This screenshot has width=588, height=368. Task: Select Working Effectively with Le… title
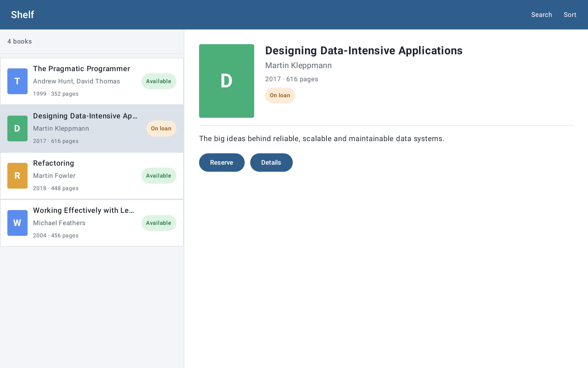84,210
